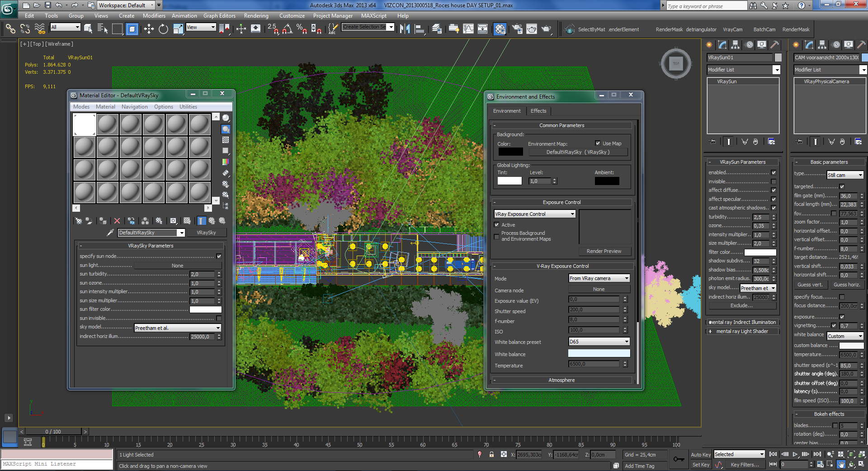Toggle 'sun invisible' checkbox in VRaySky

point(219,319)
